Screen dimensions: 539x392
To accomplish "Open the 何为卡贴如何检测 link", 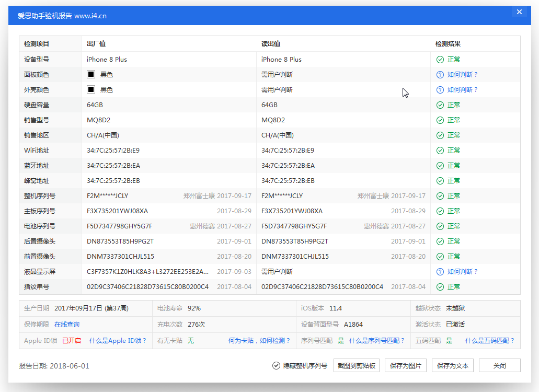I will [x=260, y=340].
